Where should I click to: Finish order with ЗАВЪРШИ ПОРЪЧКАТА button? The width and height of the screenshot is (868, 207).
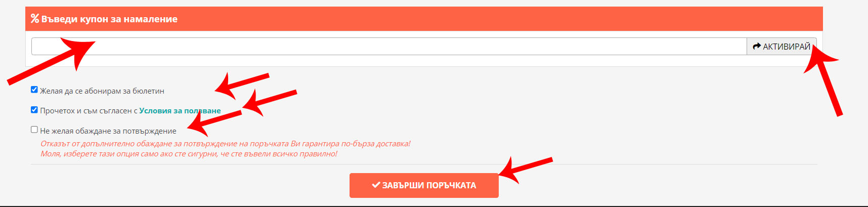[x=424, y=185]
